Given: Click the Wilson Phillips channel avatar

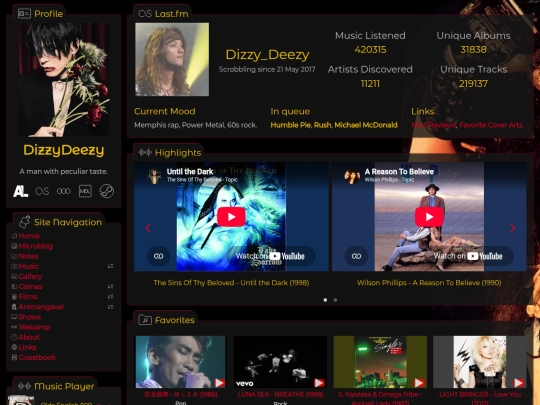Looking at the screenshot, I should tap(352, 176).
